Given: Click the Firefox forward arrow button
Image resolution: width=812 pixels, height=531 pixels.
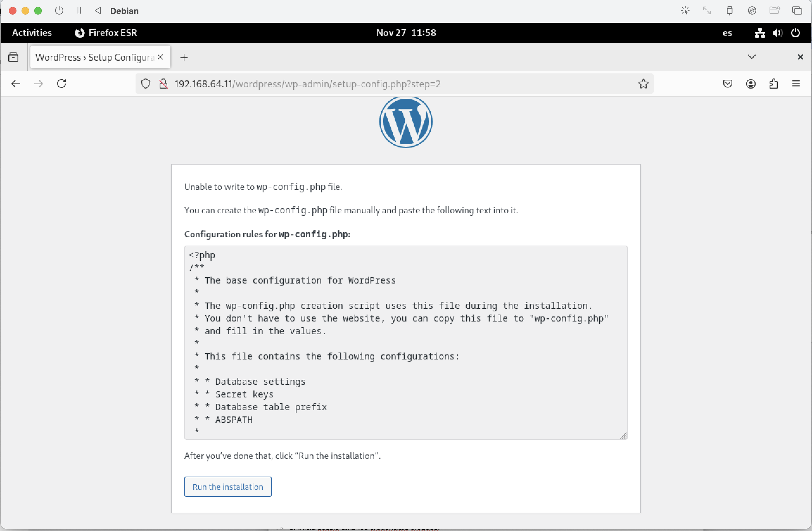Looking at the screenshot, I should [x=39, y=84].
